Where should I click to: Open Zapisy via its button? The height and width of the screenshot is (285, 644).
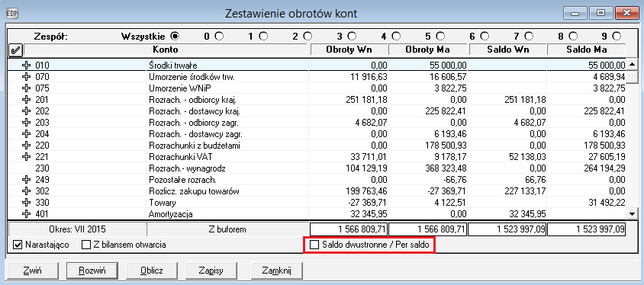pos(211,271)
